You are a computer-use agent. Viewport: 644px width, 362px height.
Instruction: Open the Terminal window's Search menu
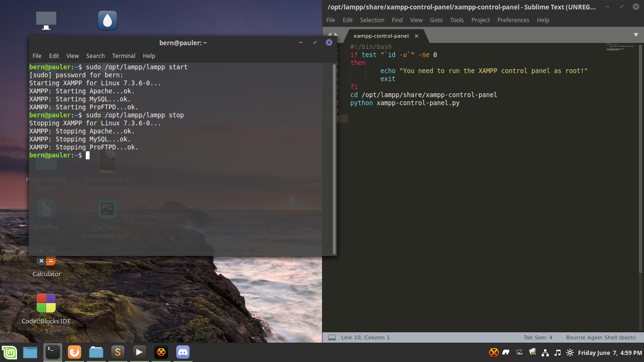coord(95,56)
